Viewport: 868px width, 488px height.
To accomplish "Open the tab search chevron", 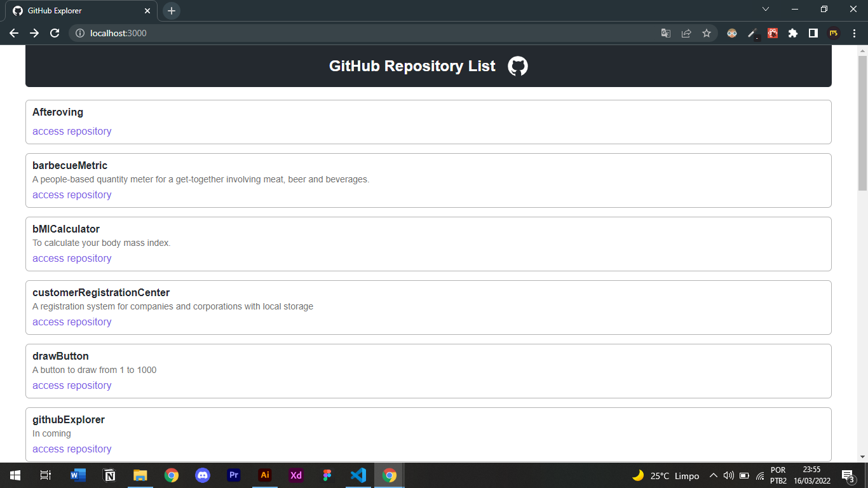I will pos(766,10).
